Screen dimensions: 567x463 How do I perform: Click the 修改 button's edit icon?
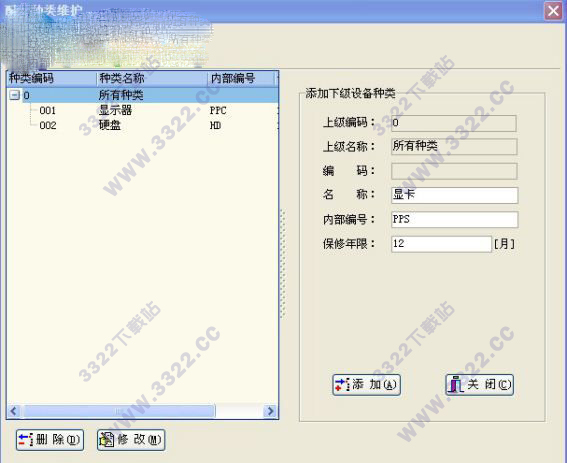(107, 440)
